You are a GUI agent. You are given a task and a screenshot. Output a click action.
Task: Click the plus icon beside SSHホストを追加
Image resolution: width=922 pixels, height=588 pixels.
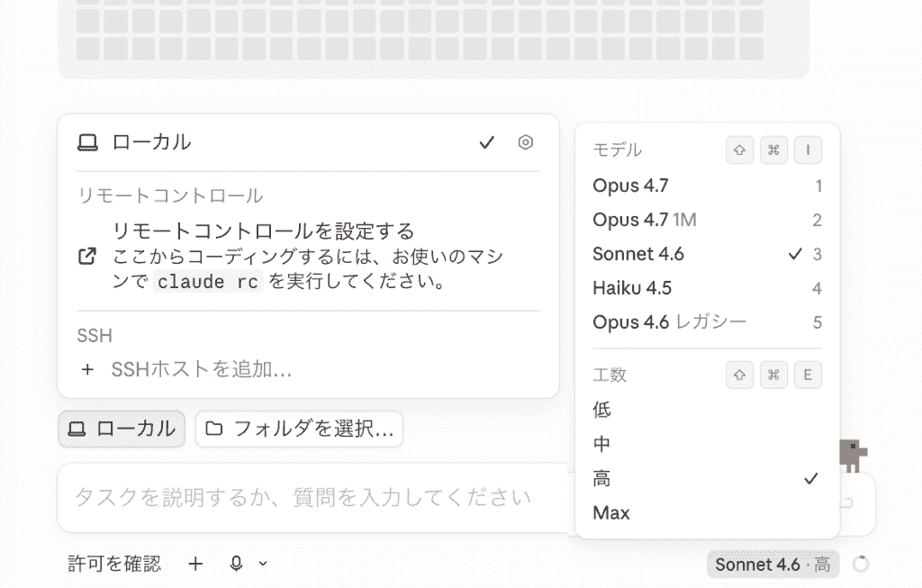[x=87, y=369]
